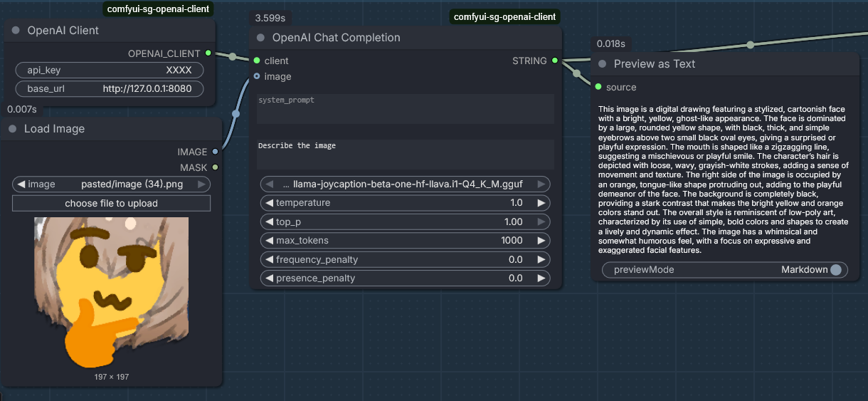Click the temperature value 1.0
The image size is (868, 401).
click(517, 203)
